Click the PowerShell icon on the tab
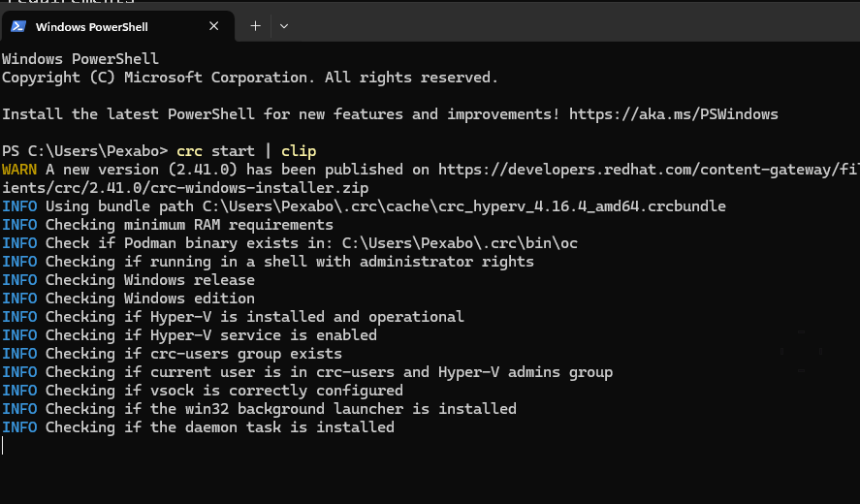Image resolution: width=860 pixels, height=504 pixels. point(18,26)
